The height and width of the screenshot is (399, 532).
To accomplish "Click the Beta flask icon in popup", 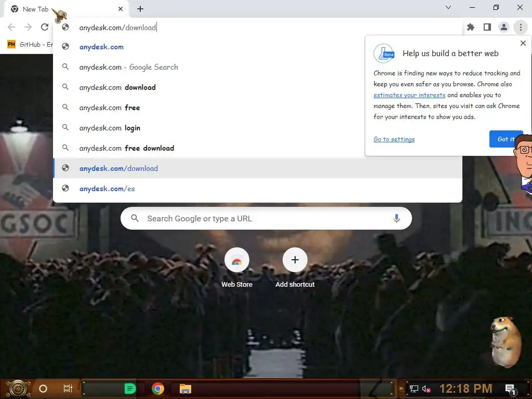I will [384, 54].
